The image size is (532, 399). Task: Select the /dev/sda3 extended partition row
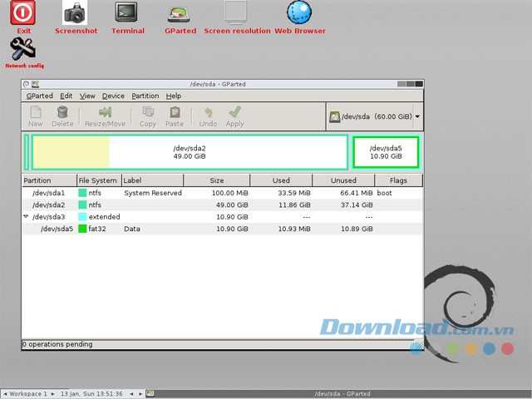(x=222, y=216)
